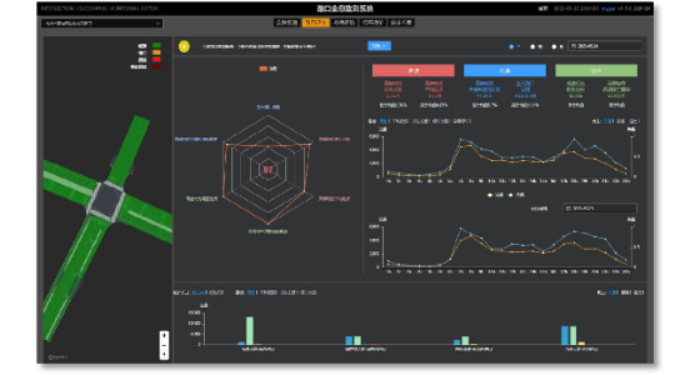Click the date input field in top right
700x375 pixels.
pos(604,46)
